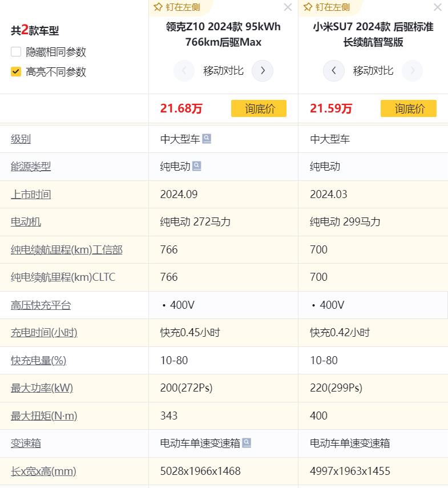Open the 长x宽x高(mm) parameter link
The width and height of the screenshot is (448, 488).
[43, 471]
